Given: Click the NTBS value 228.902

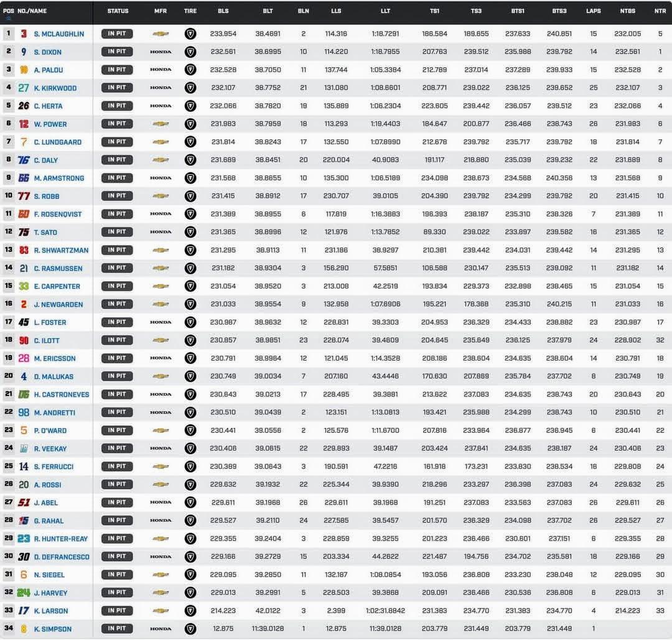Looking at the screenshot, I should pos(628,340).
